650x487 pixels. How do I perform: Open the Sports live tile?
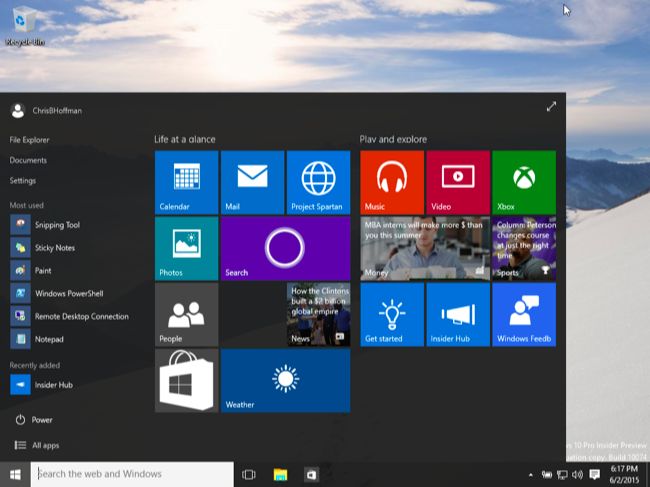[x=524, y=249]
